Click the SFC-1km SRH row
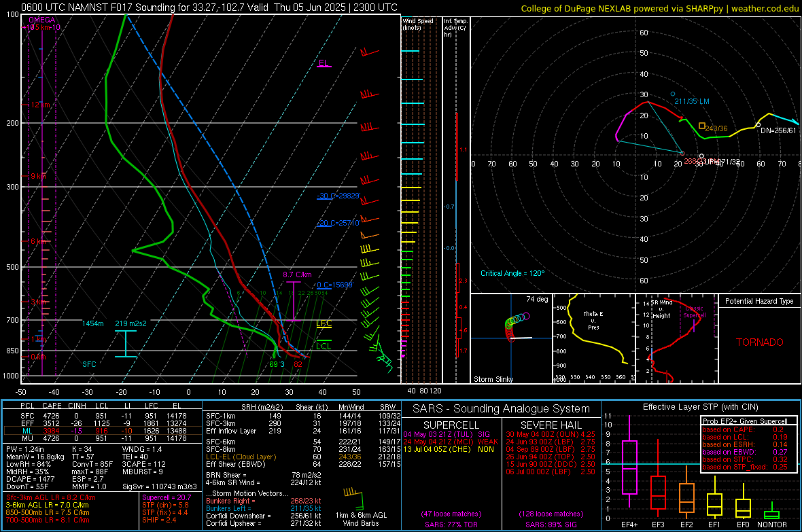The image size is (802, 532). tap(303, 416)
